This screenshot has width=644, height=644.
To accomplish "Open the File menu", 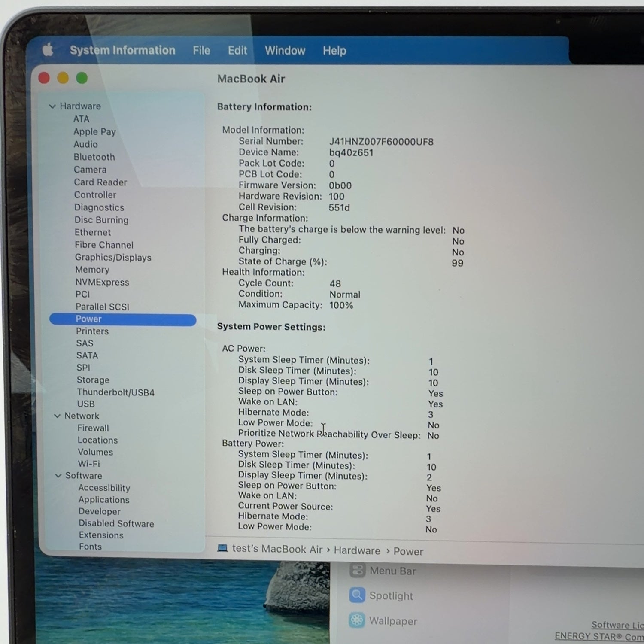I will (201, 51).
